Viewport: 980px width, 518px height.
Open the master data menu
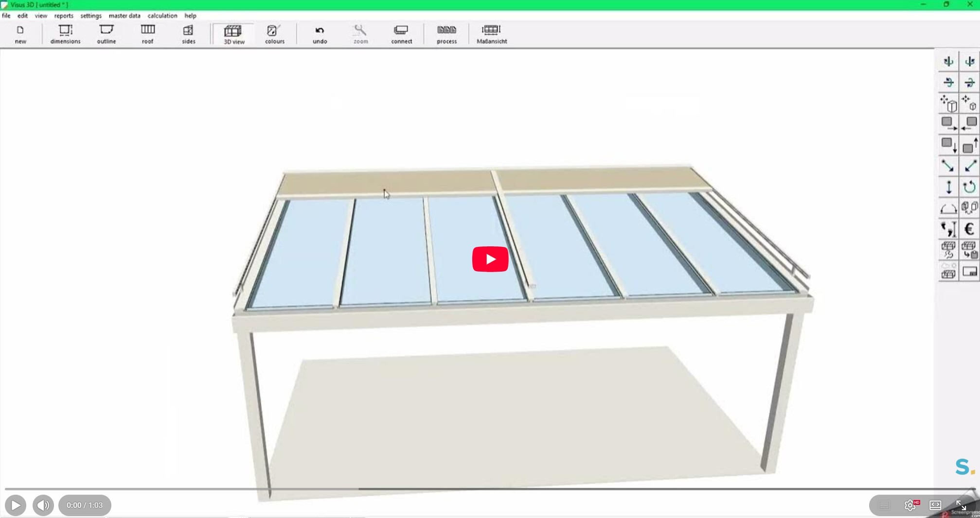click(125, 16)
